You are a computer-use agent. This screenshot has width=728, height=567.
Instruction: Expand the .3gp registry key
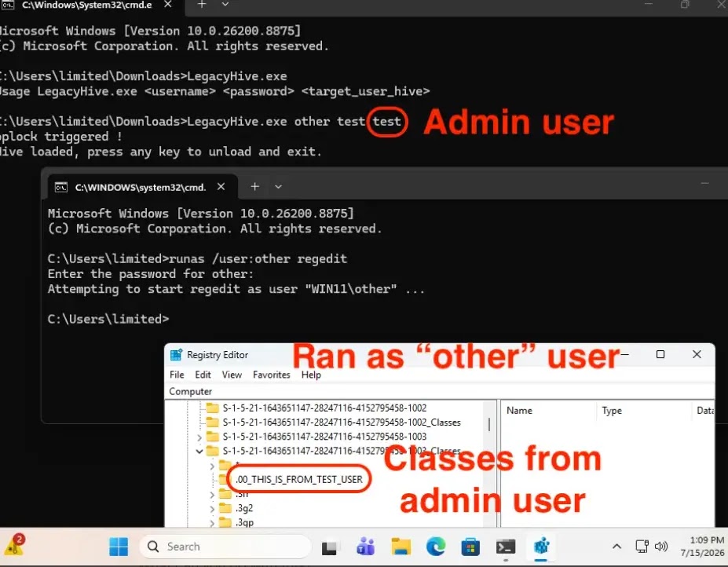pos(212,523)
